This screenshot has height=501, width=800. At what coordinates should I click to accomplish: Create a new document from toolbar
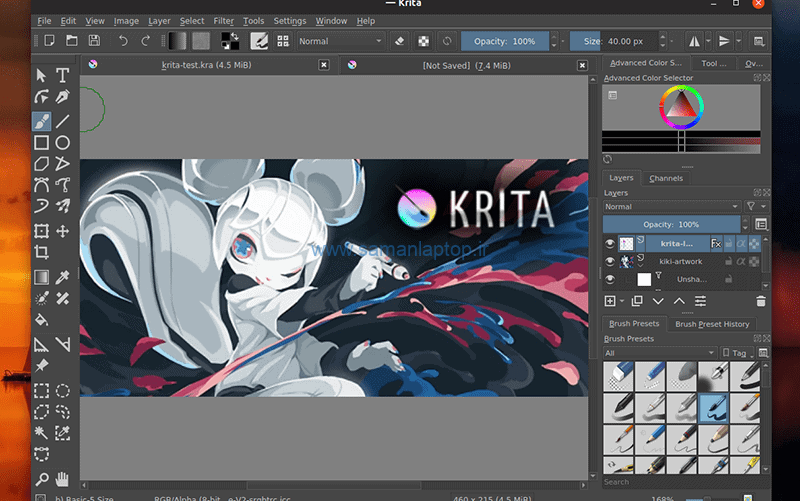coord(49,41)
